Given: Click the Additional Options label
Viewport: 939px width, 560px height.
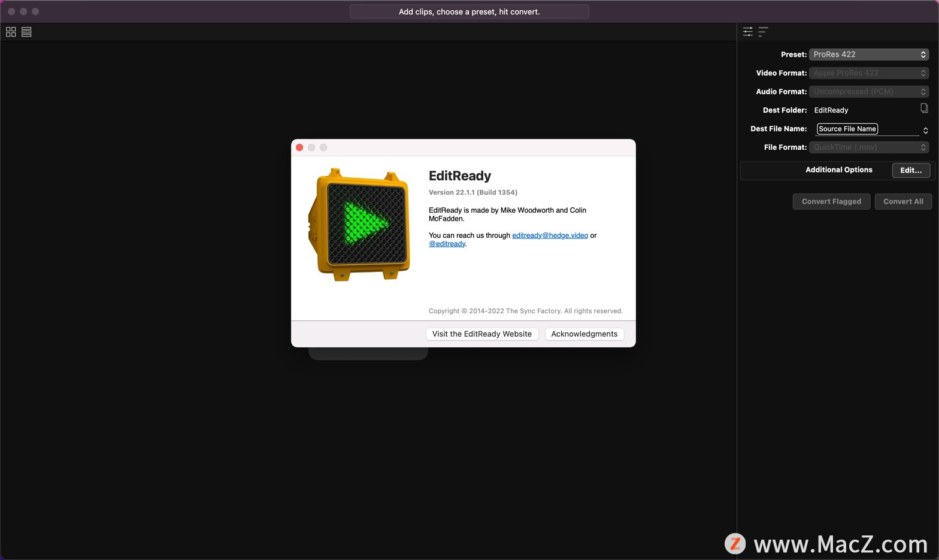Looking at the screenshot, I should click(838, 170).
